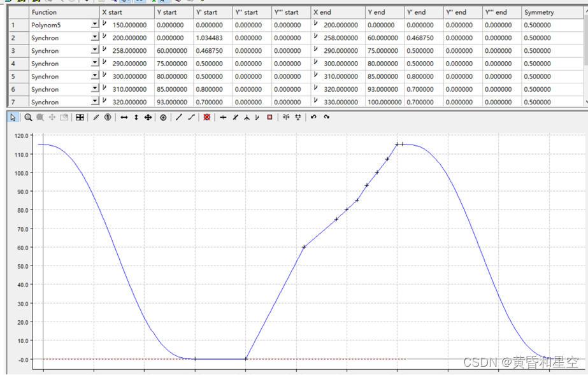Toggle the X end marker in row 6
The height and width of the screenshot is (375, 588).
316,88
